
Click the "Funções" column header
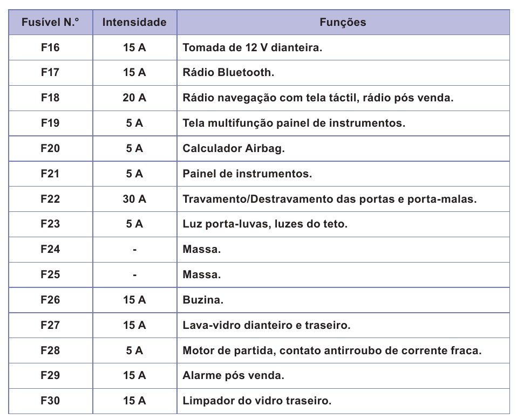click(x=343, y=23)
